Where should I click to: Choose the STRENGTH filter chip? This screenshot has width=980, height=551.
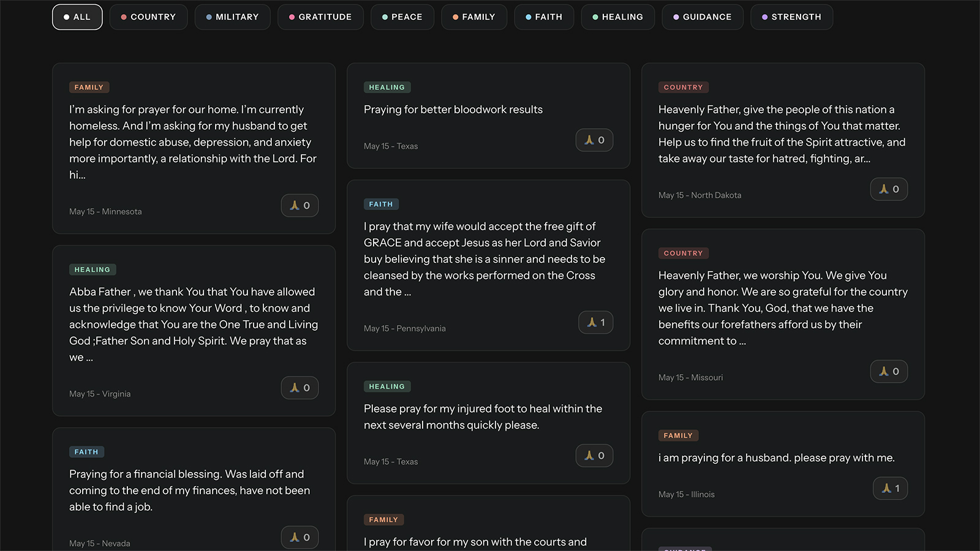[791, 17]
